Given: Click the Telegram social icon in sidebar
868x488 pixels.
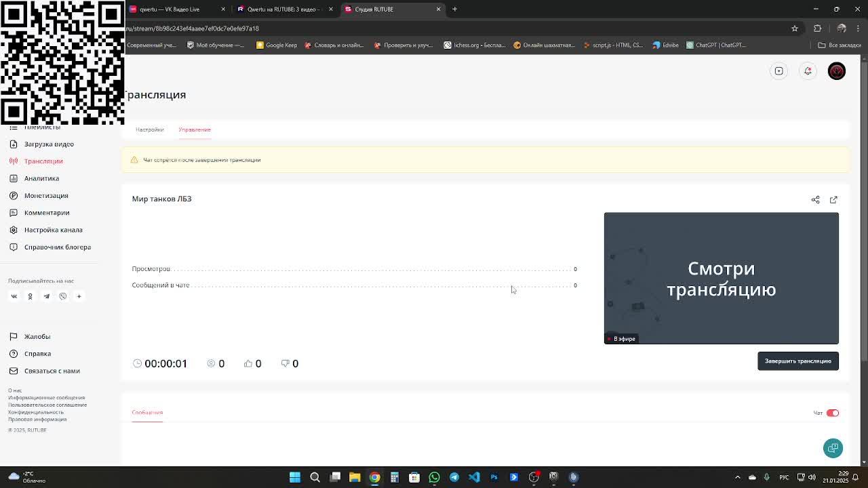Looking at the screenshot, I should 46,296.
